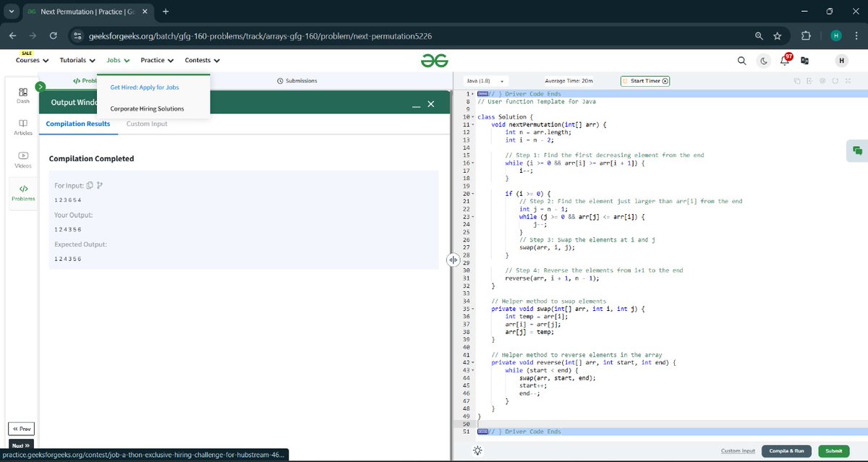
Task: Open the Submissions tab
Action: point(297,81)
